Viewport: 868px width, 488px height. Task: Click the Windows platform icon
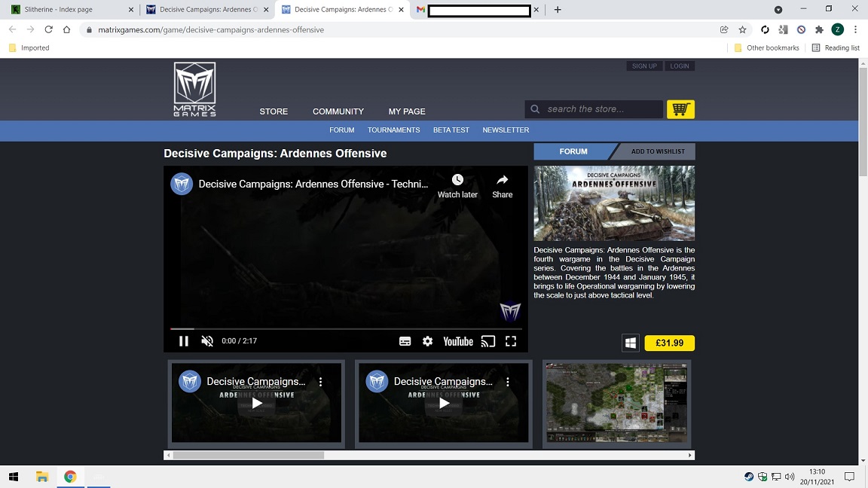click(631, 343)
